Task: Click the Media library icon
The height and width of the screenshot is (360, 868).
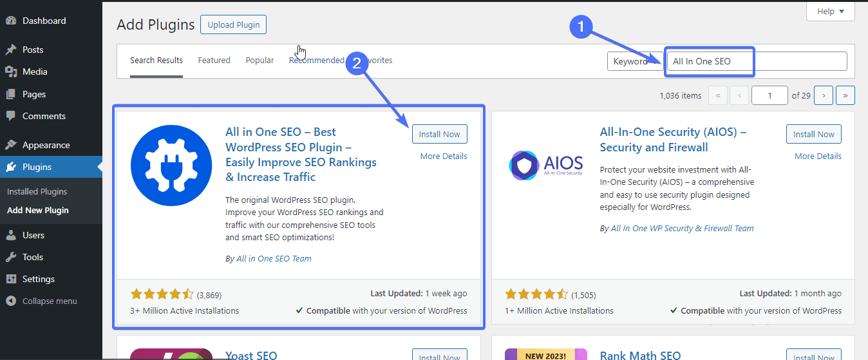Action: pyautogui.click(x=11, y=71)
